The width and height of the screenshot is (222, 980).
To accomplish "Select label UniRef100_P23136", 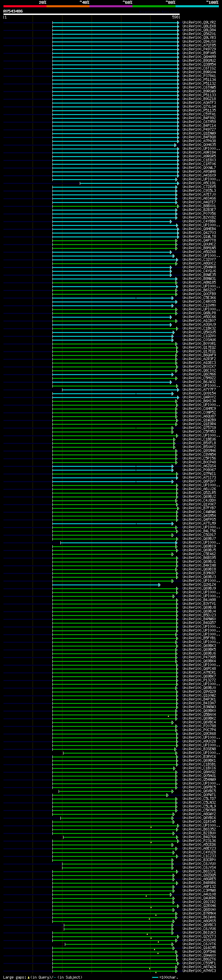I will pyautogui.click(x=199, y=841).
